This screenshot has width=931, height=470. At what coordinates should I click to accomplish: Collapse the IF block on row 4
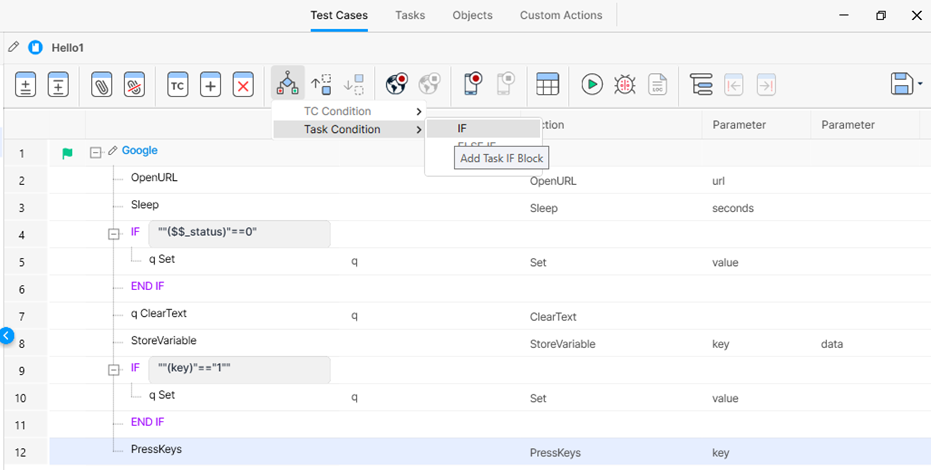(115, 234)
